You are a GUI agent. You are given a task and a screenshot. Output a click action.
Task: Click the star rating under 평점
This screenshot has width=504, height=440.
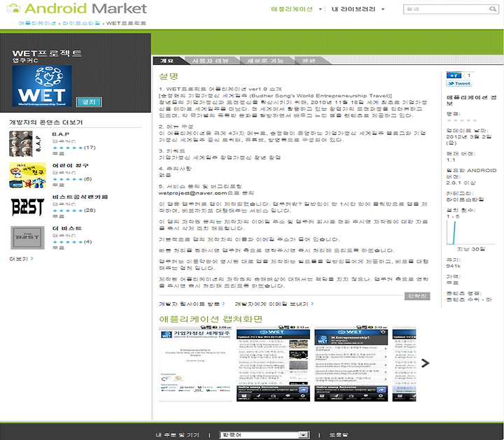click(x=461, y=120)
